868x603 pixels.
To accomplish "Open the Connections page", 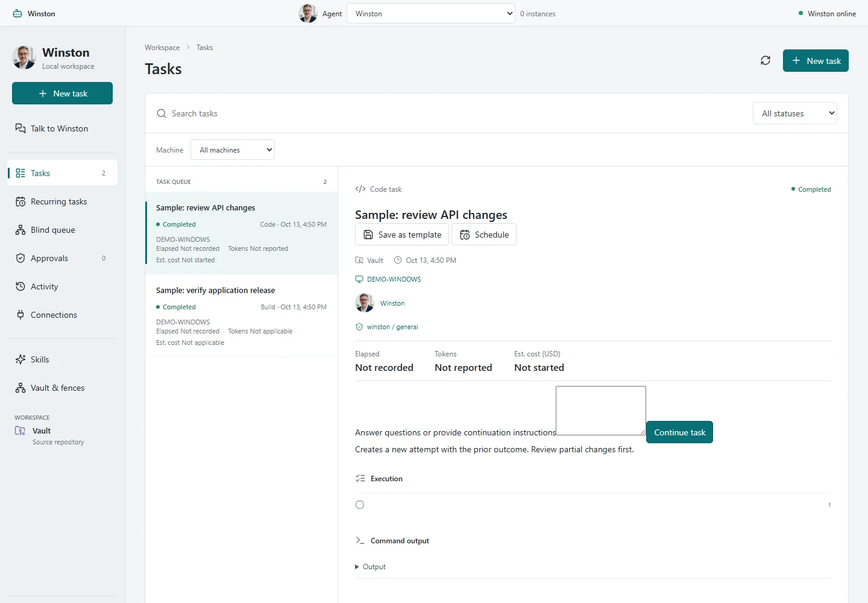I will [x=62, y=315].
